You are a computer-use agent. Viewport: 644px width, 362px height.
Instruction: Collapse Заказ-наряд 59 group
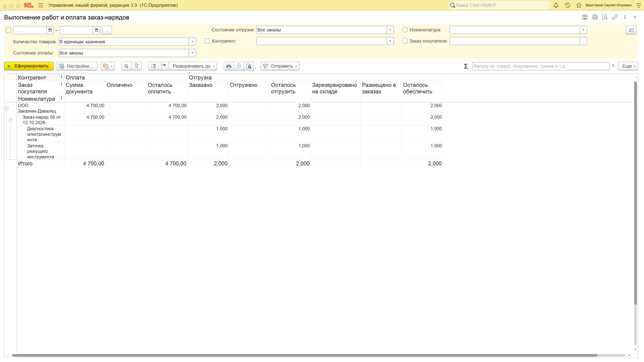[11, 120]
